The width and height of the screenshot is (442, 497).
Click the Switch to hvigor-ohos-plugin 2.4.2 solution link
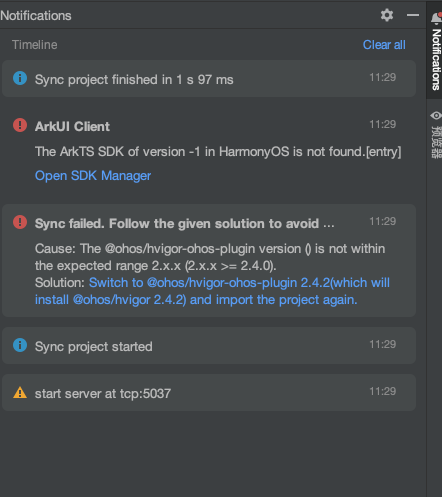(x=212, y=291)
